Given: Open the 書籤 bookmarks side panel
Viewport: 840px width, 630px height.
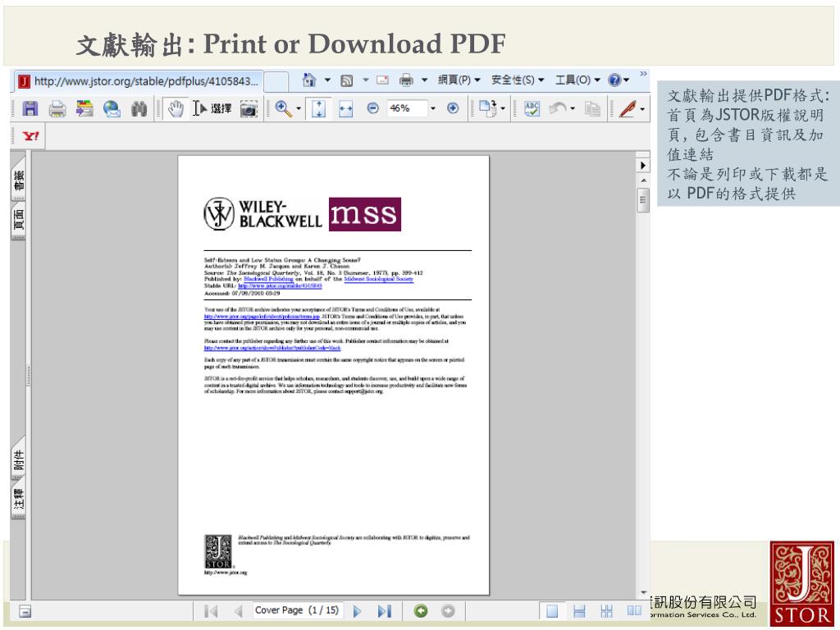Looking at the screenshot, I should [x=19, y=180].
